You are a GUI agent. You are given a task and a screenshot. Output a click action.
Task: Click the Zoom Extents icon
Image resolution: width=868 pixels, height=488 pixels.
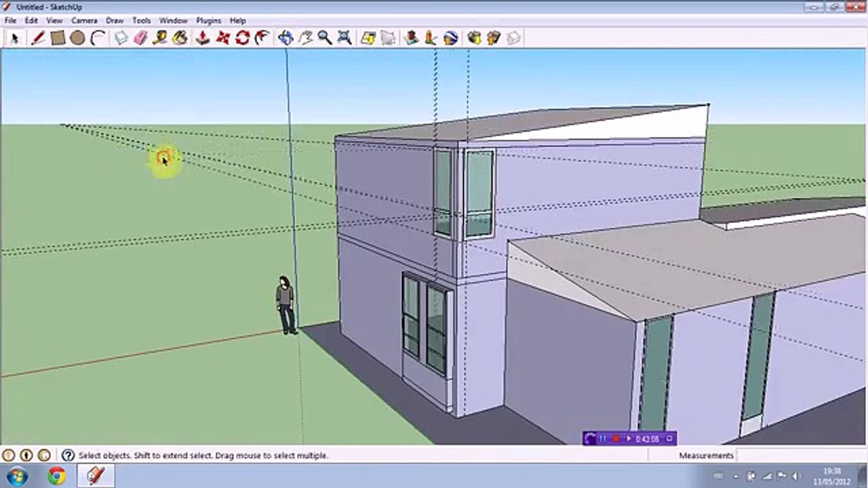coord(344,38)
